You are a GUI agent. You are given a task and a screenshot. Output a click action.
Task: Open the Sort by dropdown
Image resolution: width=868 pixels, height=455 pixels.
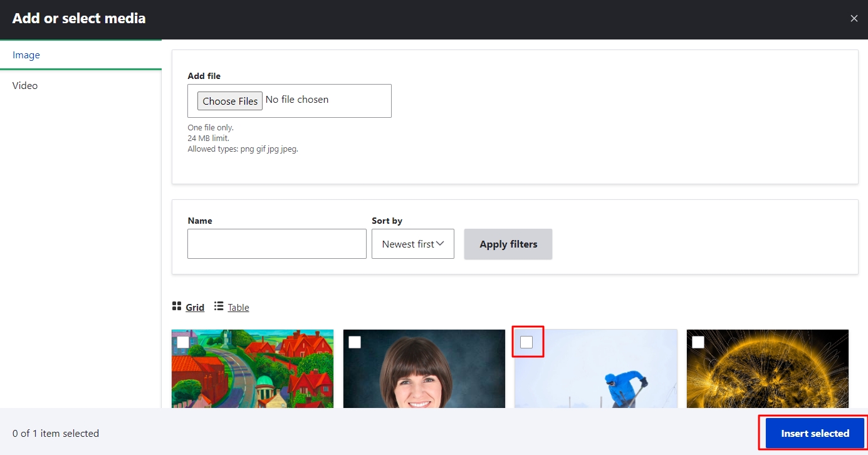click(413, 244)
